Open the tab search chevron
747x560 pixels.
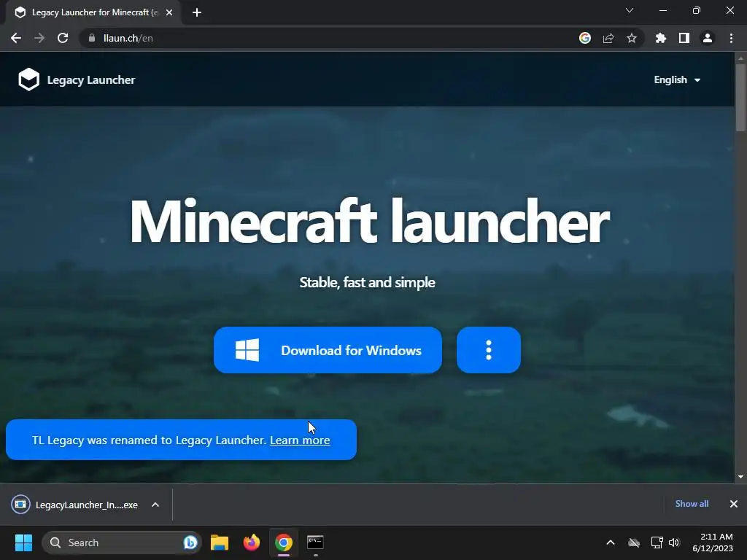coord(630,10)
